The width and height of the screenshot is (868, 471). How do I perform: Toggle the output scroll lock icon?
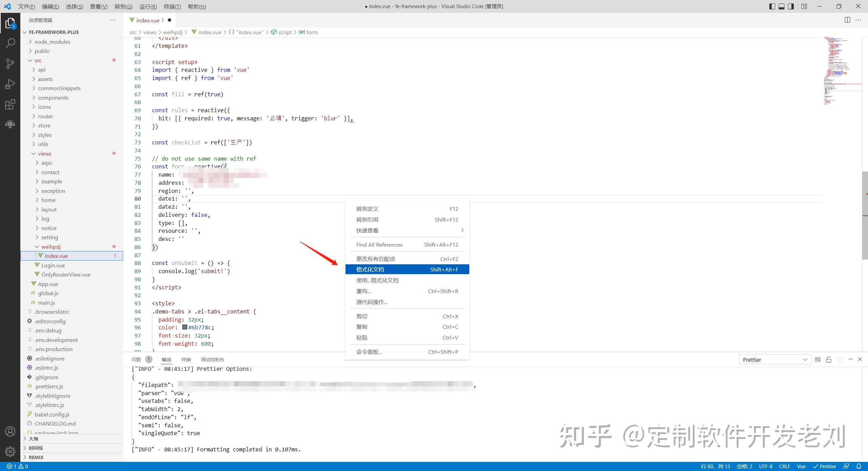pyautogui.click(x=828, y=360)
